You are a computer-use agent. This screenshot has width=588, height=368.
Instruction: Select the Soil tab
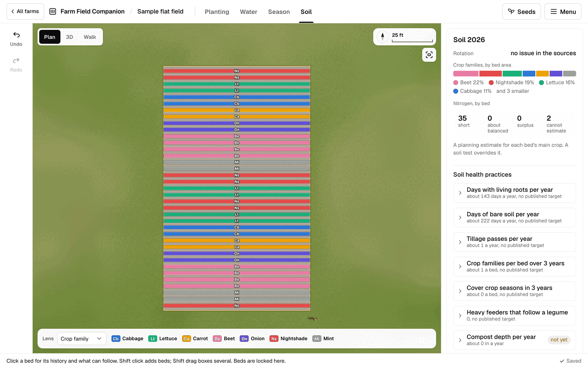tap(306, 12)
